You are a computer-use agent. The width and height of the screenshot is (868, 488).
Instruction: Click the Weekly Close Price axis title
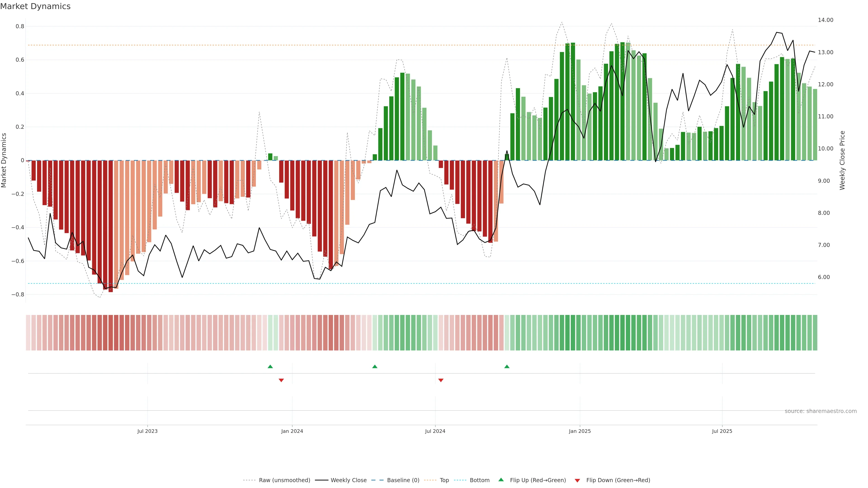click(842, 160)
